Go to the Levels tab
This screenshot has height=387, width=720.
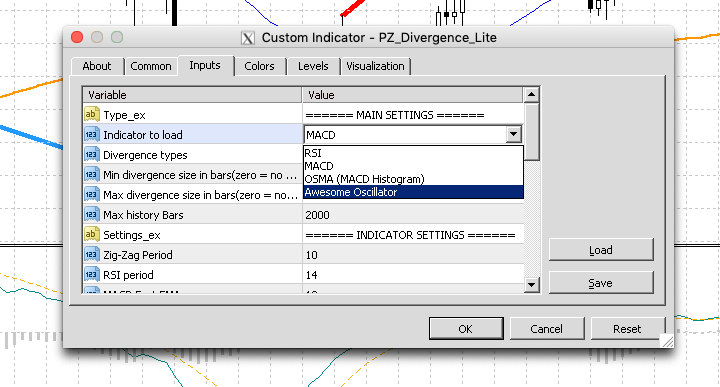[313, 66]
